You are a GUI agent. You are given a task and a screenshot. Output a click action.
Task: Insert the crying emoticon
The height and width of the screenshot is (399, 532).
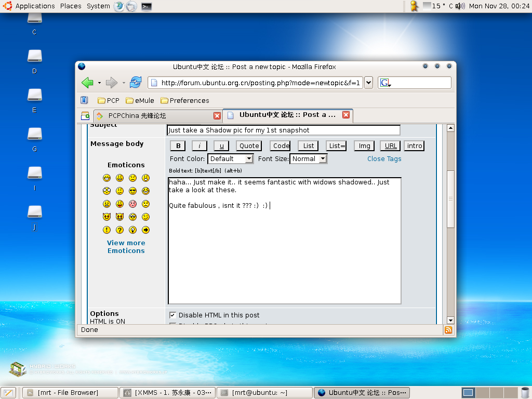coord(145,204)
